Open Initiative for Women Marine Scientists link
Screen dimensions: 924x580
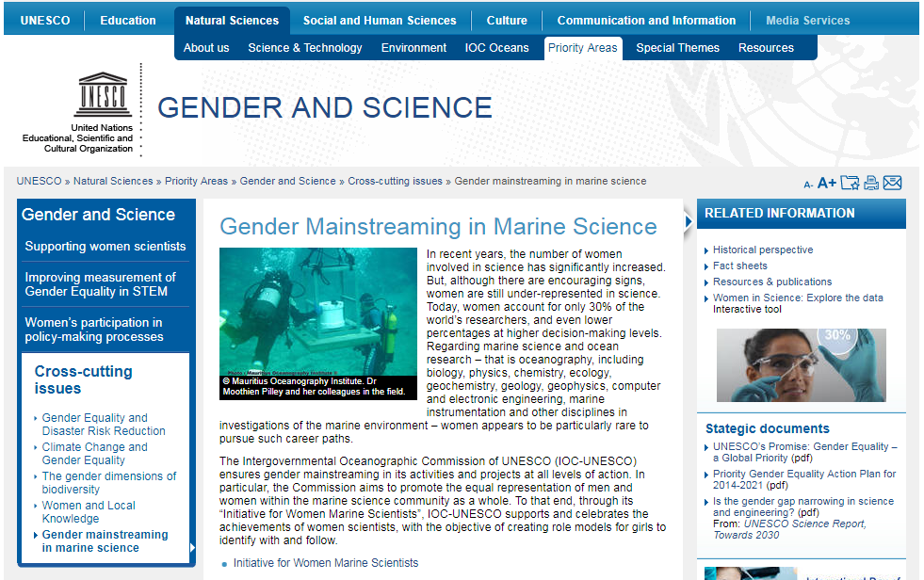(x=326, y=563)
